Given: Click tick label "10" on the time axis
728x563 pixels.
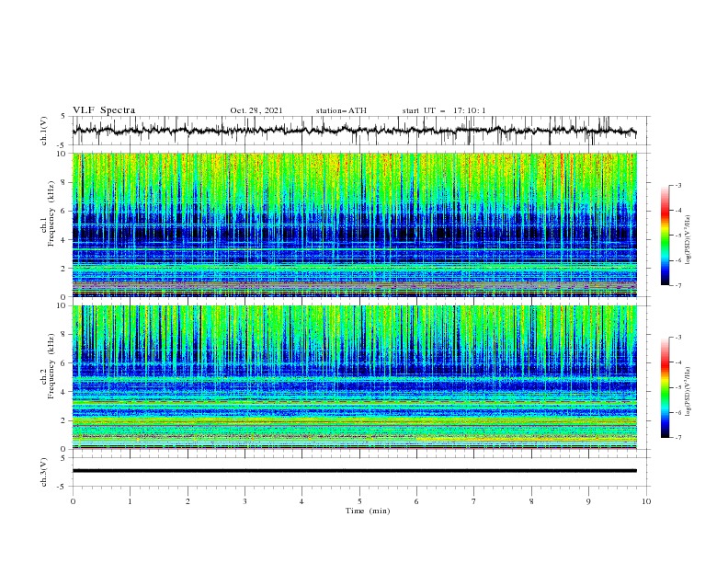Looking at the screenshot, I should [646, 501].
